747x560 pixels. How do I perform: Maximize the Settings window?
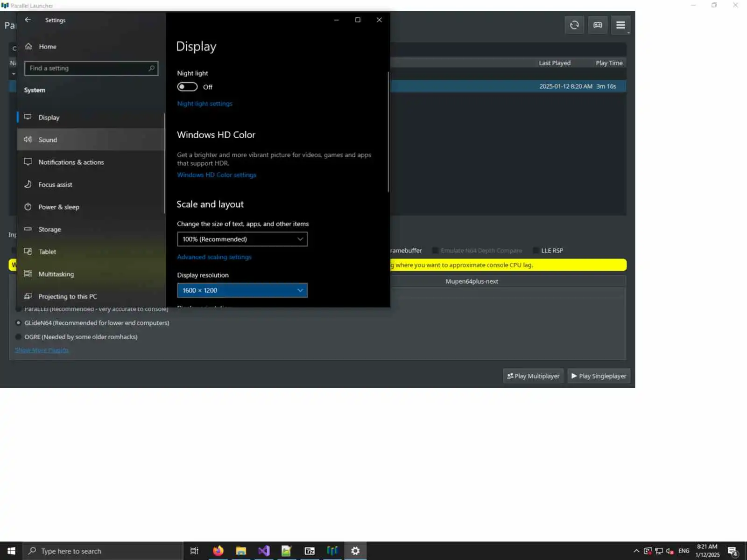[358, 20]
